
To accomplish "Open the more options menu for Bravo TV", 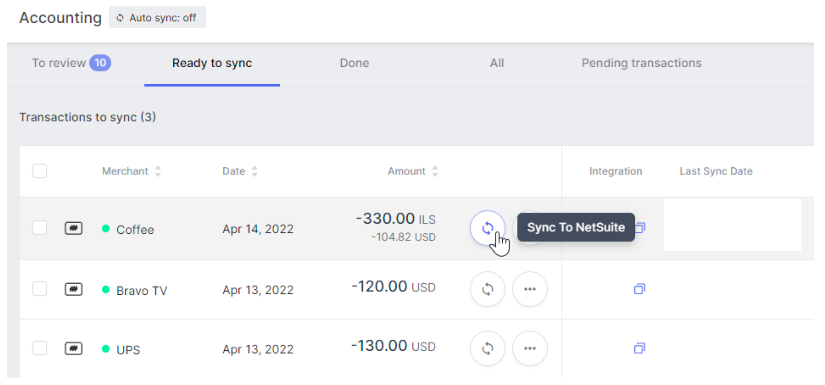I will click(530, 289).
